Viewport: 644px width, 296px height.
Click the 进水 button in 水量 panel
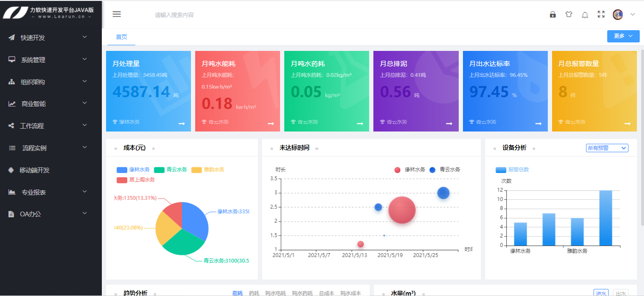[x=600, y=293]
